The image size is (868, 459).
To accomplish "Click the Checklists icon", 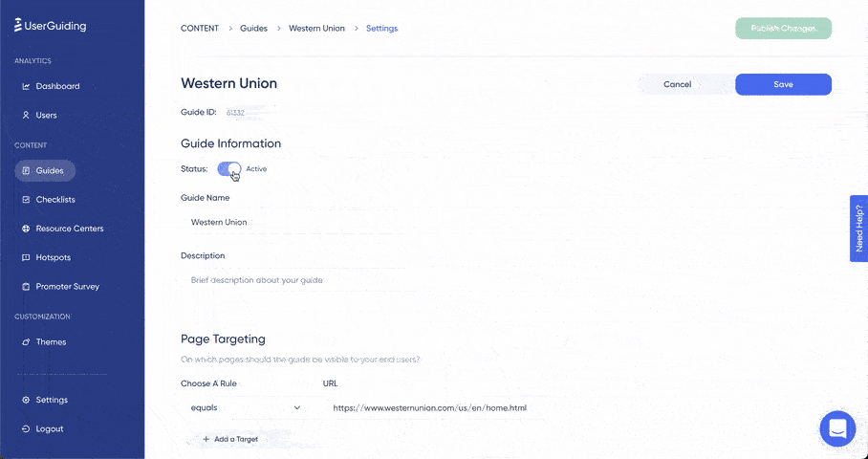I will click(x=26, y=199).
